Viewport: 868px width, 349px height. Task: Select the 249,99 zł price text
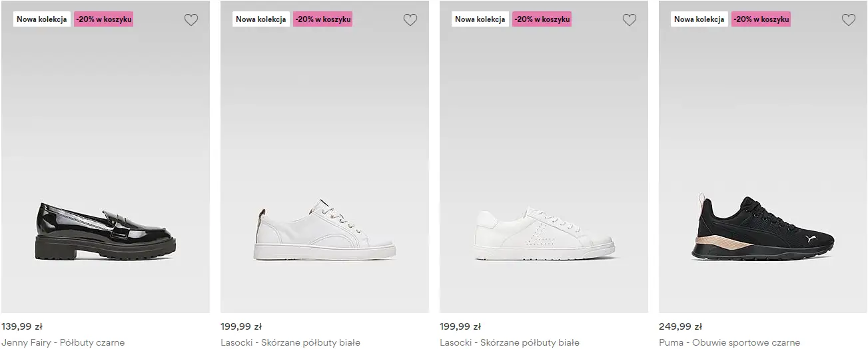click(680, 326)
